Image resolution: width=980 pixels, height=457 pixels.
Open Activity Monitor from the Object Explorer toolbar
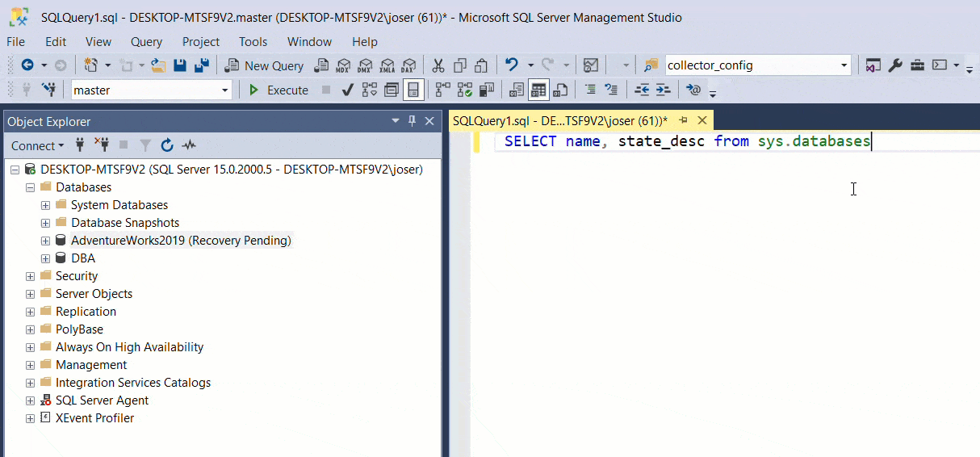pos(189,145)
